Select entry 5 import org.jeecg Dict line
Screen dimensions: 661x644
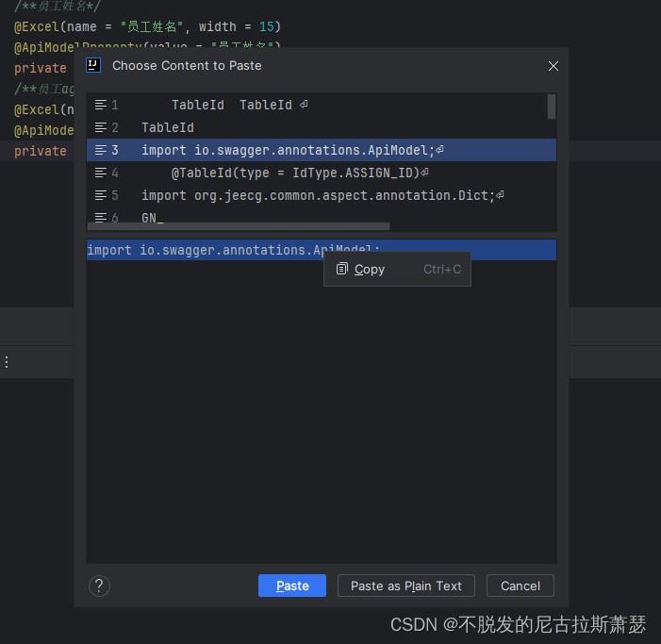(322, 195)
